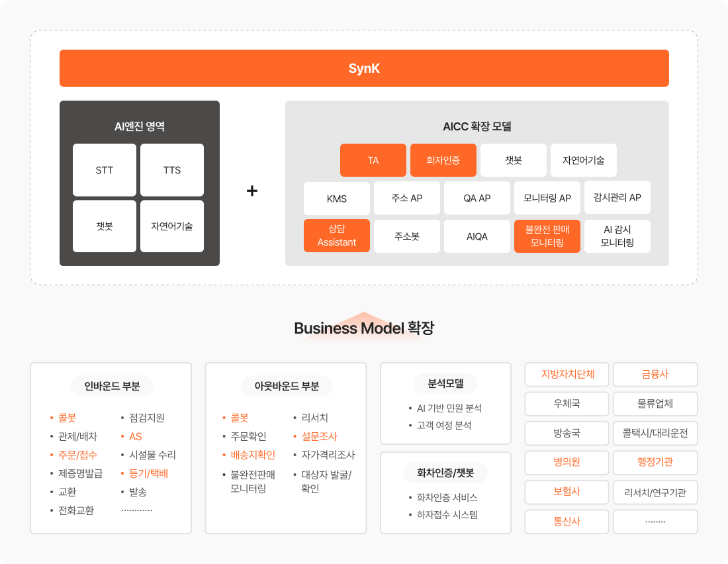Click 리서치 in the 아웃바운드 list
The width and height of the screenshot is (728, 564).
coord(315,418)
